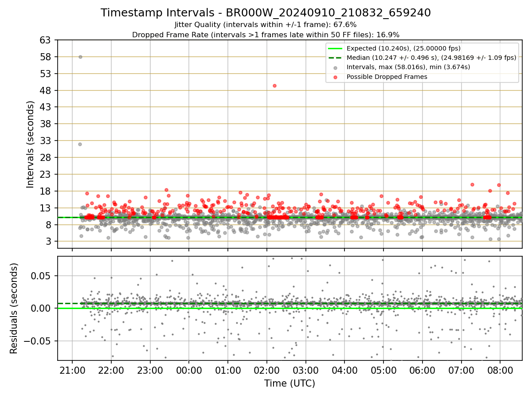
Task: Click the '53' y-axis tick label
Action: tap(45, 74)
